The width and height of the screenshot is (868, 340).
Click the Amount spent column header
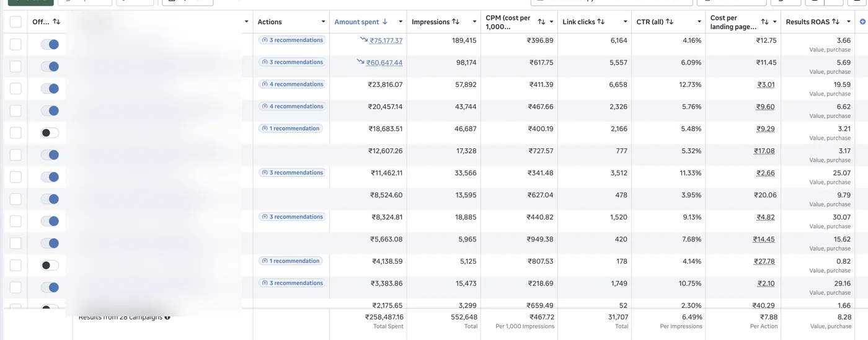356,22
